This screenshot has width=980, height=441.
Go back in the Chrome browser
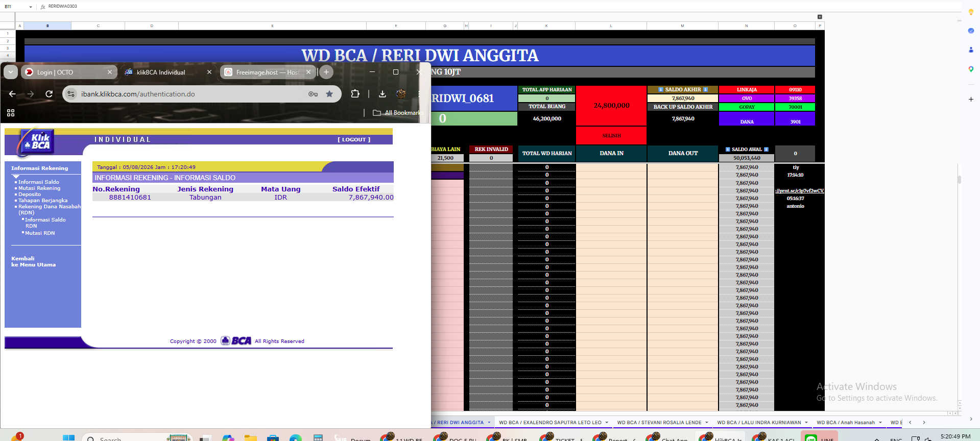click(12, 94)
